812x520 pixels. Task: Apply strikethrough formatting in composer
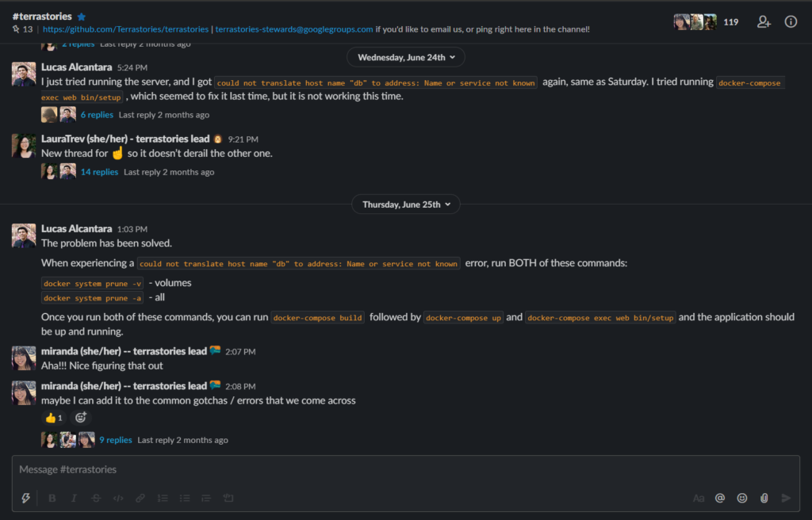coord(96,499)
